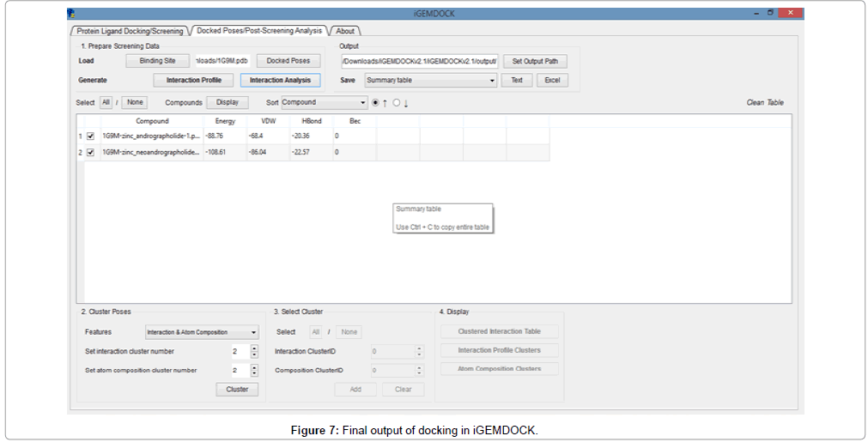Generate the Interaction Profile
The image size is (868, 442).
pyautogui.click(x=193, y=80)
